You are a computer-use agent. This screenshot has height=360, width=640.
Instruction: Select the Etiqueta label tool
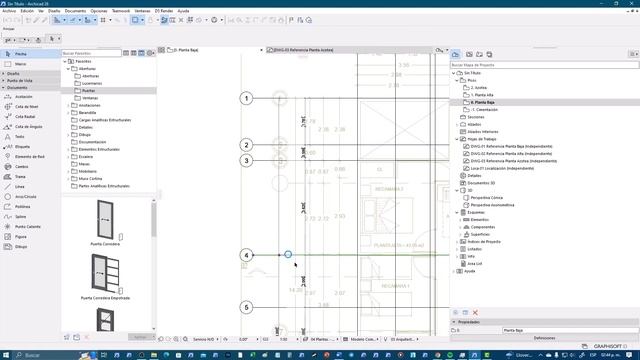(30, 147)
